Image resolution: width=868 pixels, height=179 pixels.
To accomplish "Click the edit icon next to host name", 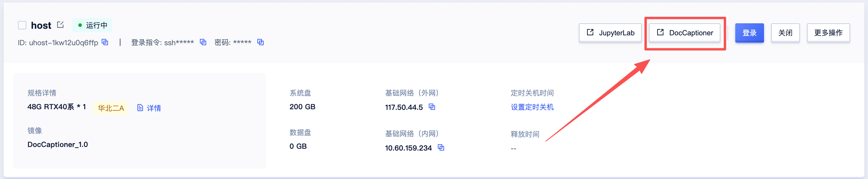I will [60, 25].
